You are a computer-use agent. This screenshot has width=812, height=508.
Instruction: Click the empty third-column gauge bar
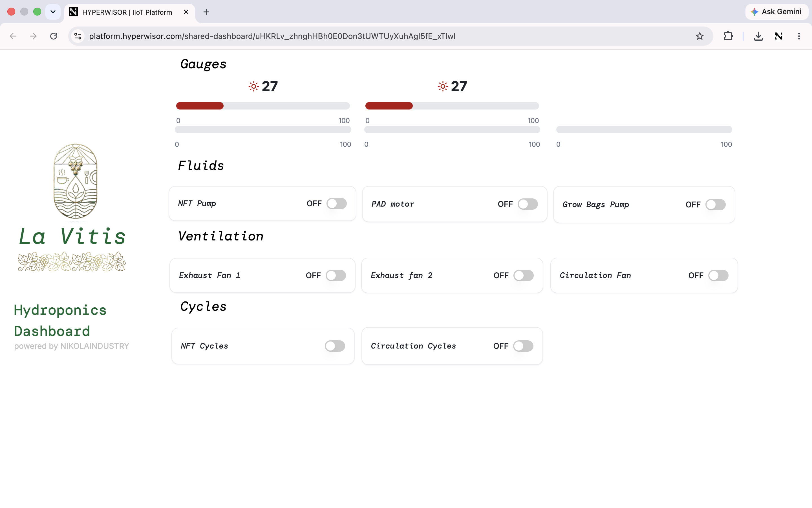click(x=644, y=129)
